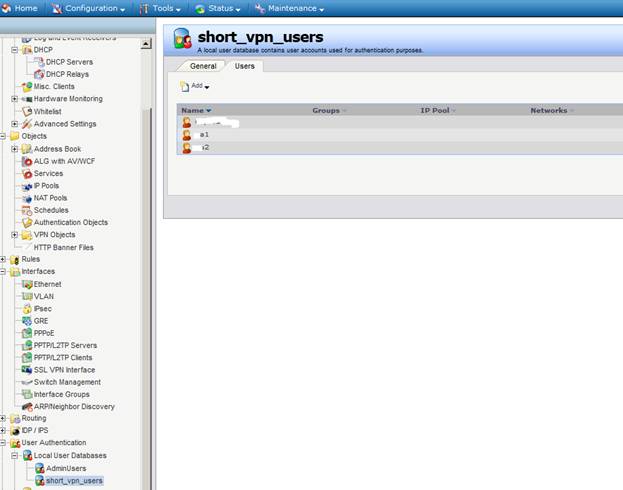623x490 pixels.
Task: Click the PPTP/L2TP Servers icon
Action: pyautogui.click(x=27, y=345)
